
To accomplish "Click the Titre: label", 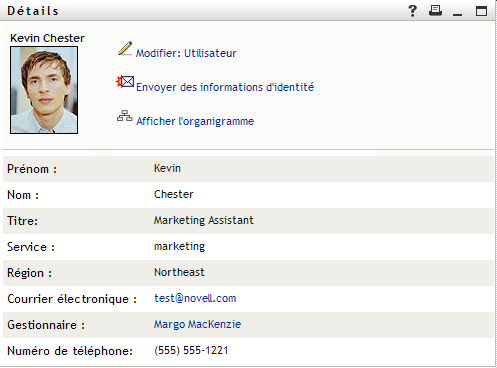I will pyautogui.click(x=23, y=221).
